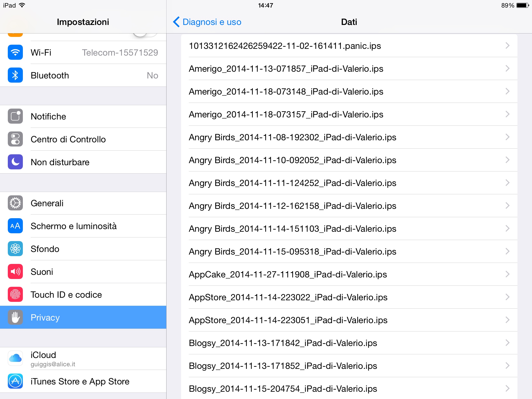Tap the battery icon in status bar

pyautogui.click(x=523, y=5)
